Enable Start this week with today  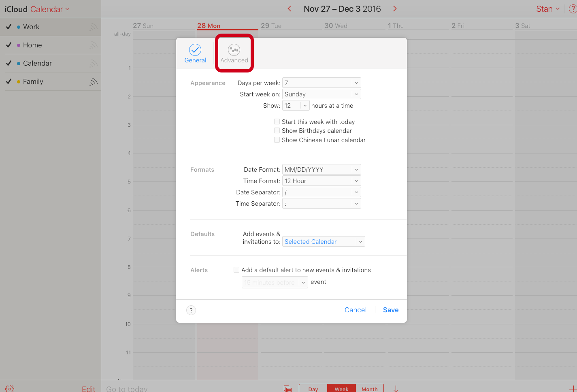click(x=277, y=121)
